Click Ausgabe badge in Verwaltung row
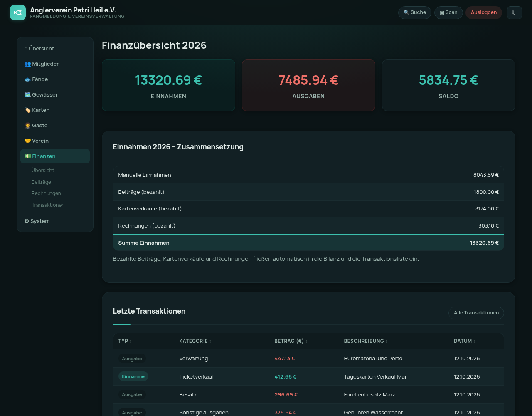The width and height of the screenshot is (532, 416). coord(132,359)
